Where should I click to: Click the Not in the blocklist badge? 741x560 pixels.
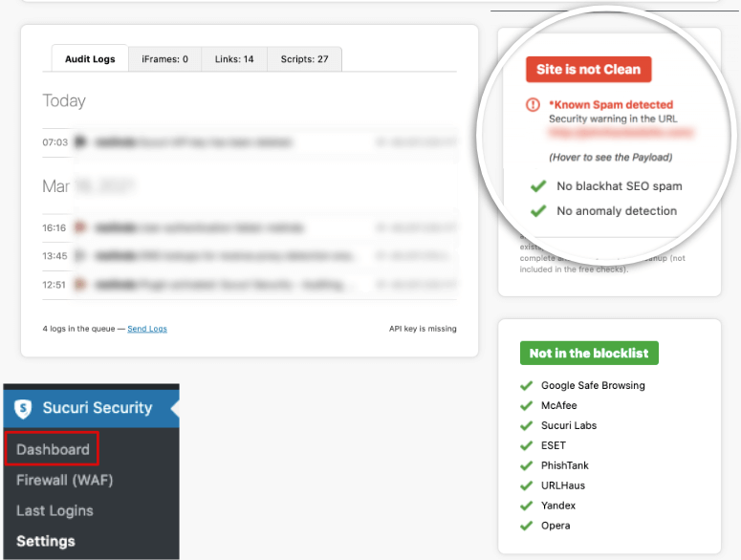589,353
